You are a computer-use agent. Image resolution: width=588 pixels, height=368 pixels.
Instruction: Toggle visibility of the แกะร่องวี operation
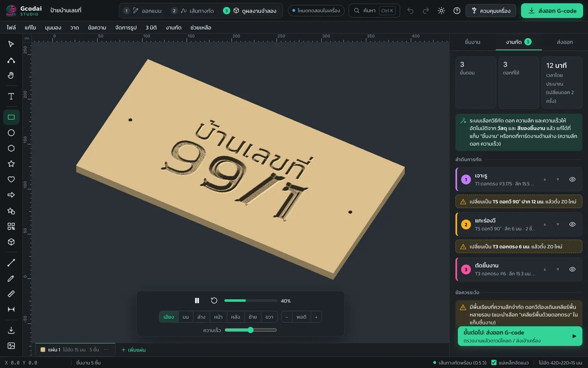pos(572,224)
